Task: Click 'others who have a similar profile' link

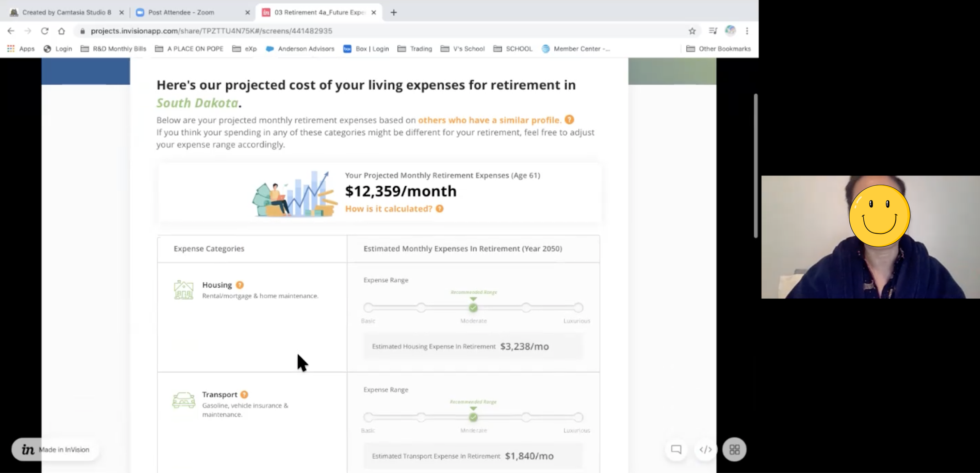Action: [489, 120]
